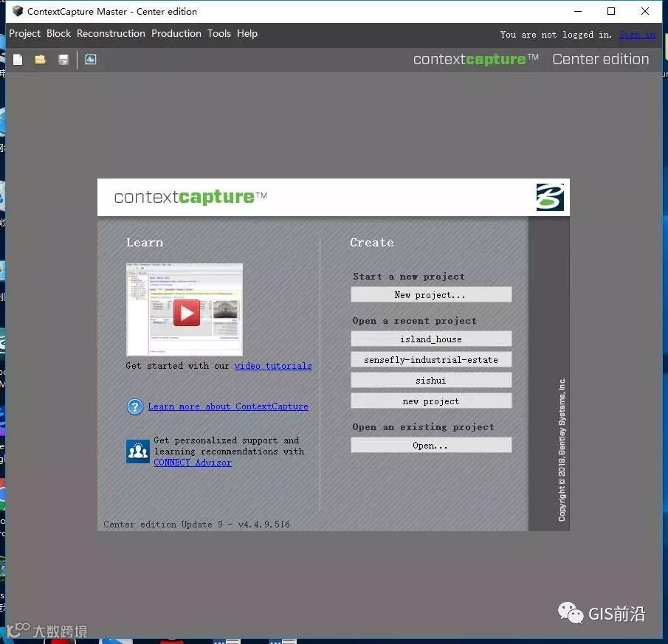This screenshot has width=668, height=644.
Task: Click the Bentley logo in the banner
Action: click(x=550, y=197)
